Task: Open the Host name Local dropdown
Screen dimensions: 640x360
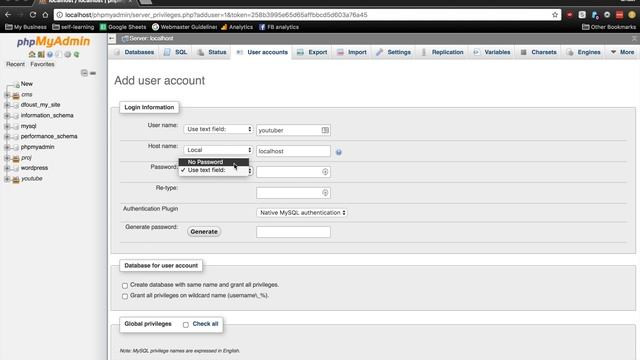Action: coord(218,150)
